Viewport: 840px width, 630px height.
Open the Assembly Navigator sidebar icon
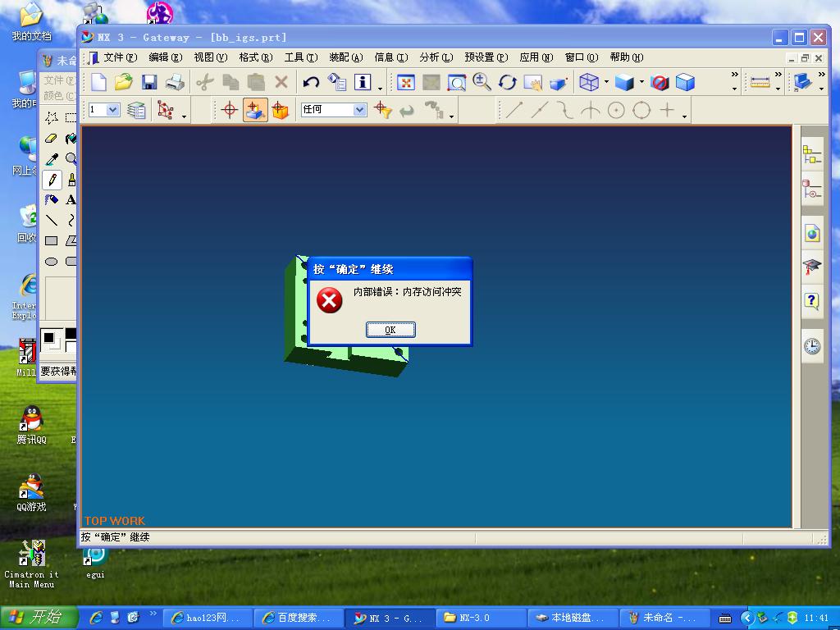811,155
